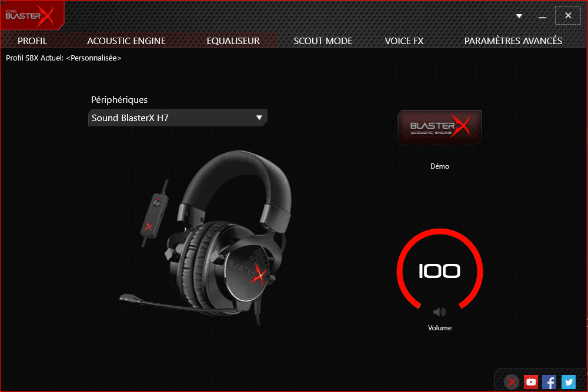This screenshot has height=392, width=588.
Task: Switch to the PROFIL tab
Action: 32,41
